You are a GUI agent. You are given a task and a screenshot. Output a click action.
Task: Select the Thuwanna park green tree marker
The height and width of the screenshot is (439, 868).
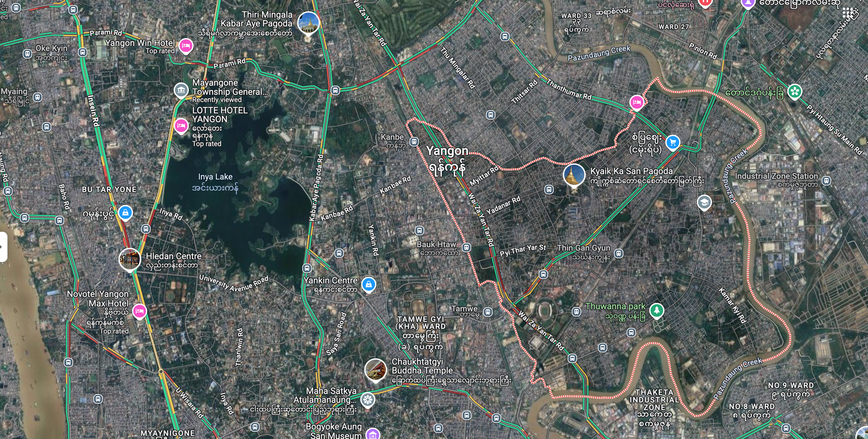[x=657, y=310]
